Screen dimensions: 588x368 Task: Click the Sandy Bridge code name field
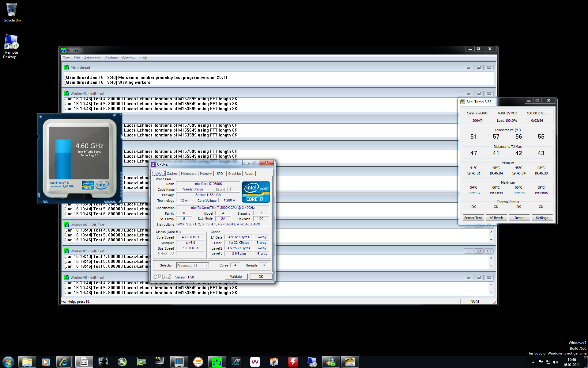pos(193,189)
